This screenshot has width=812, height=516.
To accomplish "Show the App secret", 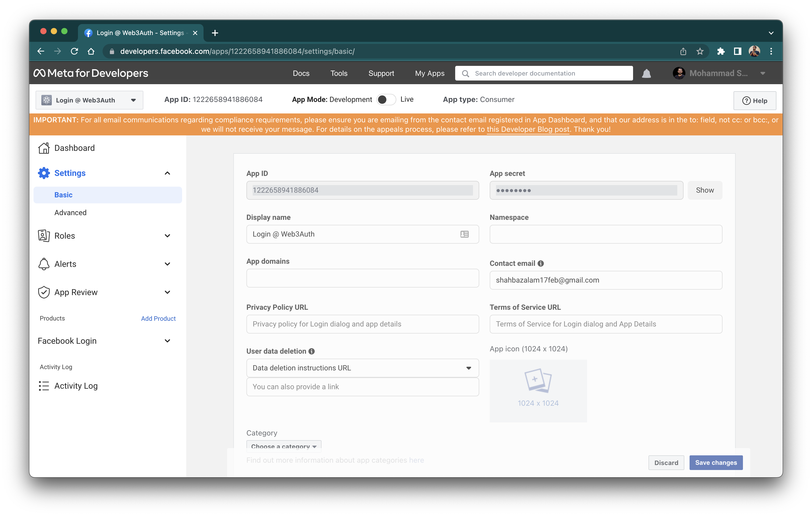I will click(x=705, y=190).
